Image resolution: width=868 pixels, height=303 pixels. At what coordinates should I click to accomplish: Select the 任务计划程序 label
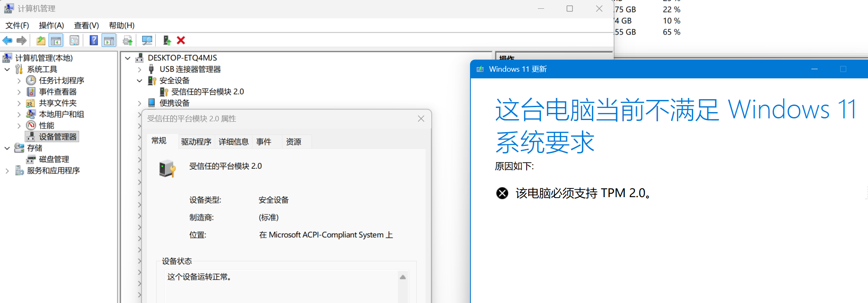[x=62, y=80]
